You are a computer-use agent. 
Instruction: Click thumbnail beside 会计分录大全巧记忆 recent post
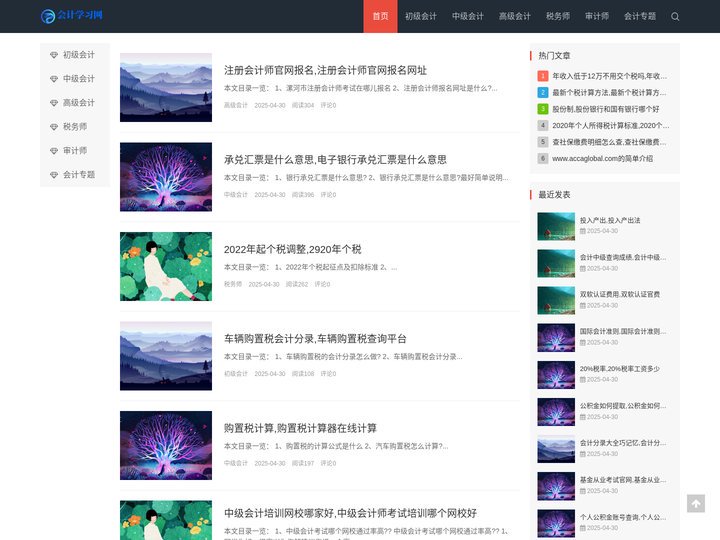[x=556, y=449]
